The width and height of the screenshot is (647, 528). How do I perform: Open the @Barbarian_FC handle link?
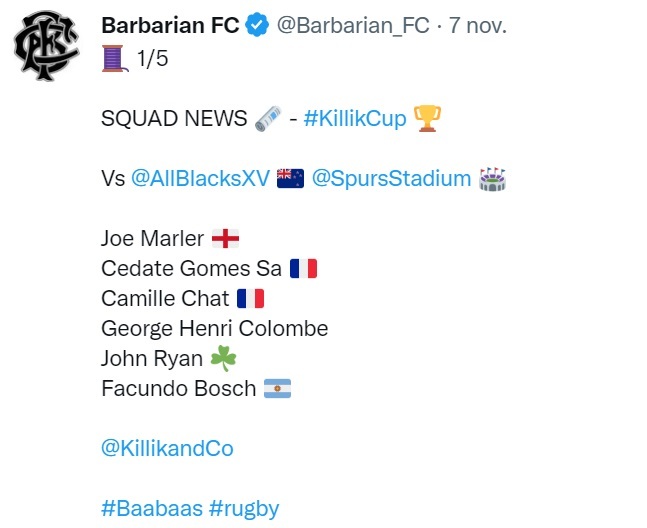tap(353, 26)
